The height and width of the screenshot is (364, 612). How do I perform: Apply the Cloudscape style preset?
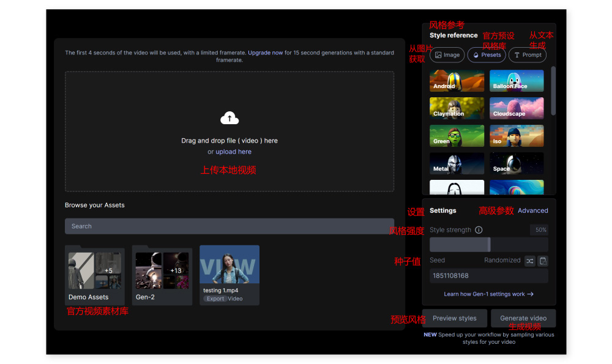(x=517, y=108)
